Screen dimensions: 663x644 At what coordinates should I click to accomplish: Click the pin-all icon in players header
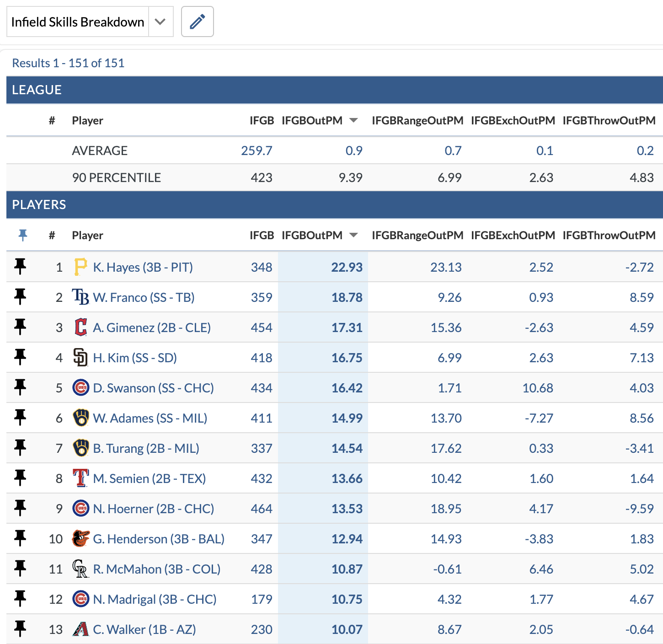point(22,235)
